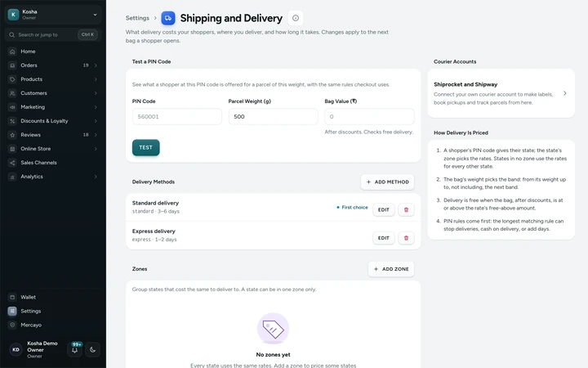The image size is (588, 368).
Task: Click the Reviews count badge 18
Action: click(x=86, y=135)
